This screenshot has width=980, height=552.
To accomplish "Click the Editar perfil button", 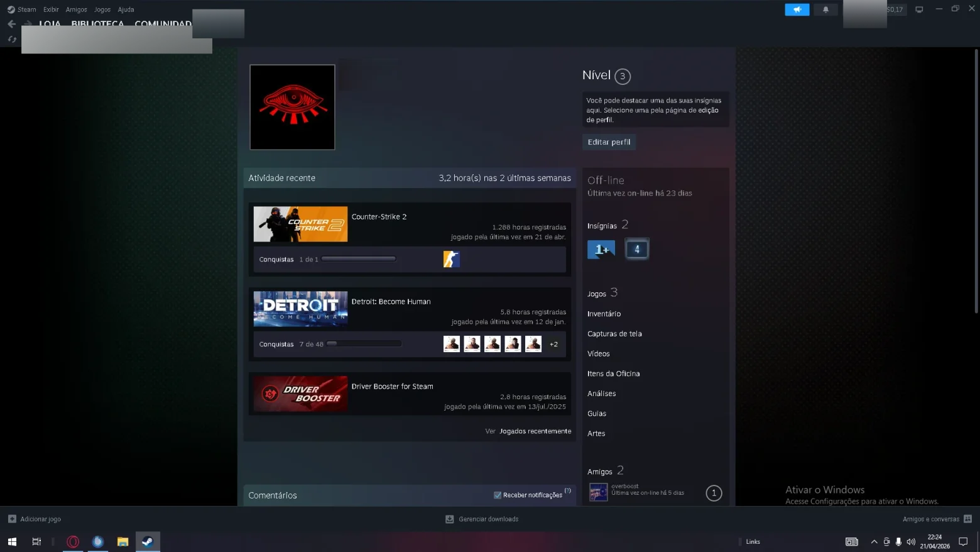I will (x=609, y=142).
